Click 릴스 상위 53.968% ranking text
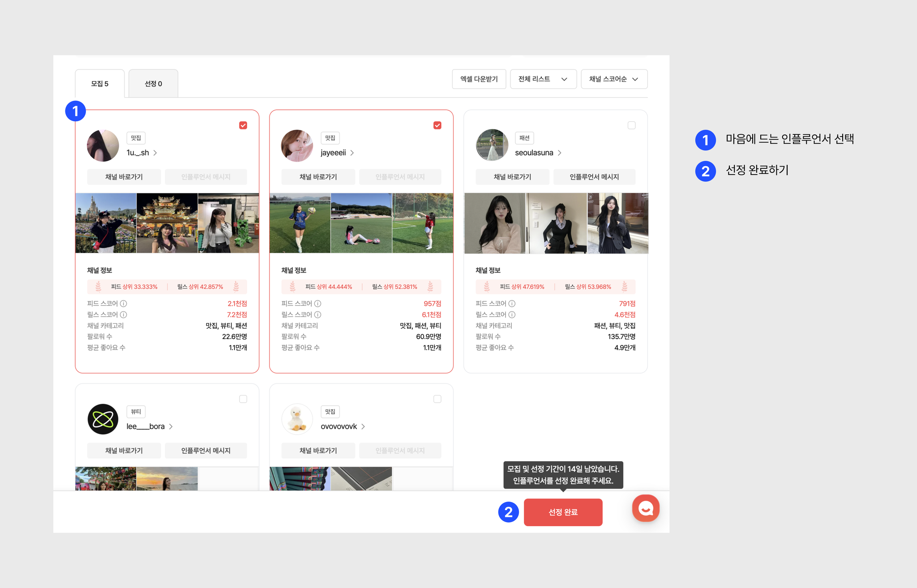917x588 pixels. 588,287
